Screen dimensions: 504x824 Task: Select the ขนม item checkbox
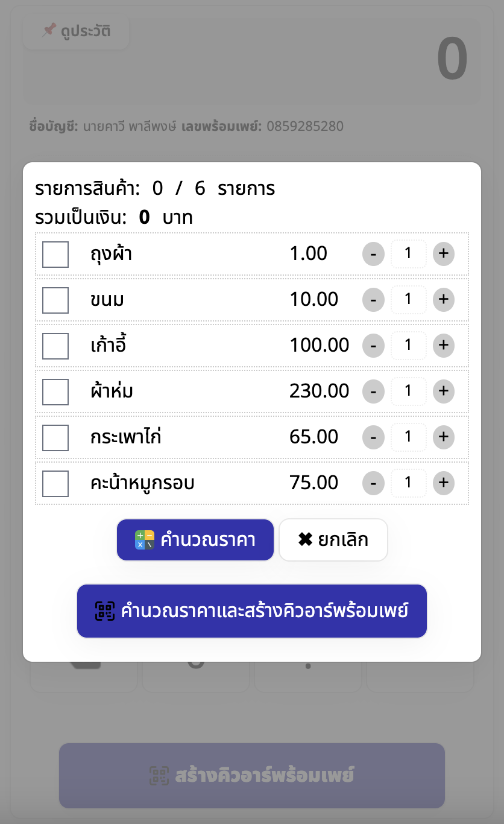click(55, 300)
